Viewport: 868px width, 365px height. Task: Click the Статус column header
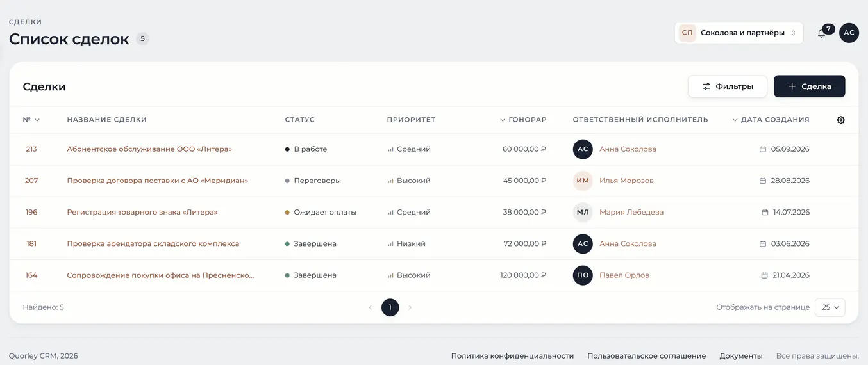click(300, 120)
